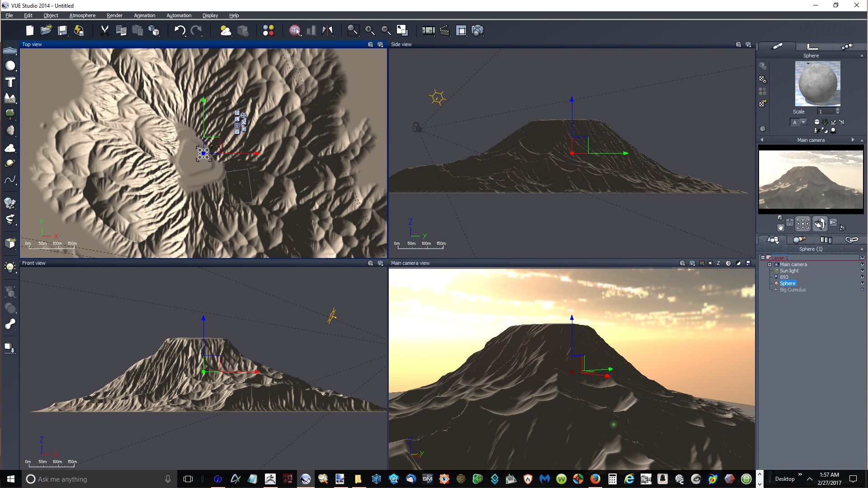Select Big Cumulus in the layer list

793,290
